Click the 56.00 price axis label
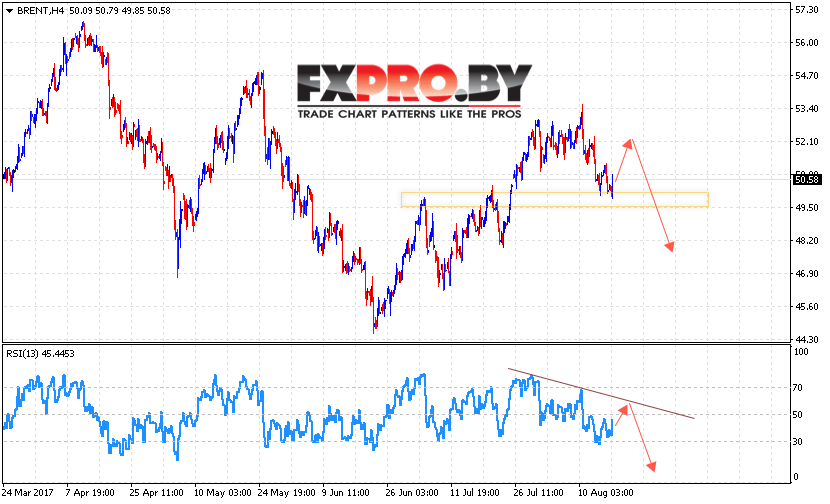The width and height of the screenshot is (830, 504). coord(807,43)
